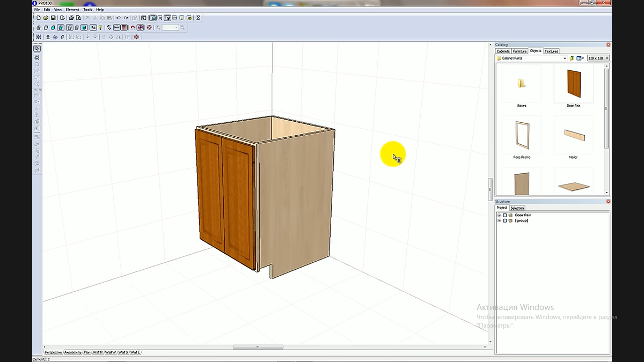Switch to the Wall E view tab
The height and width of the screenshot is (362, 644).
135,352
